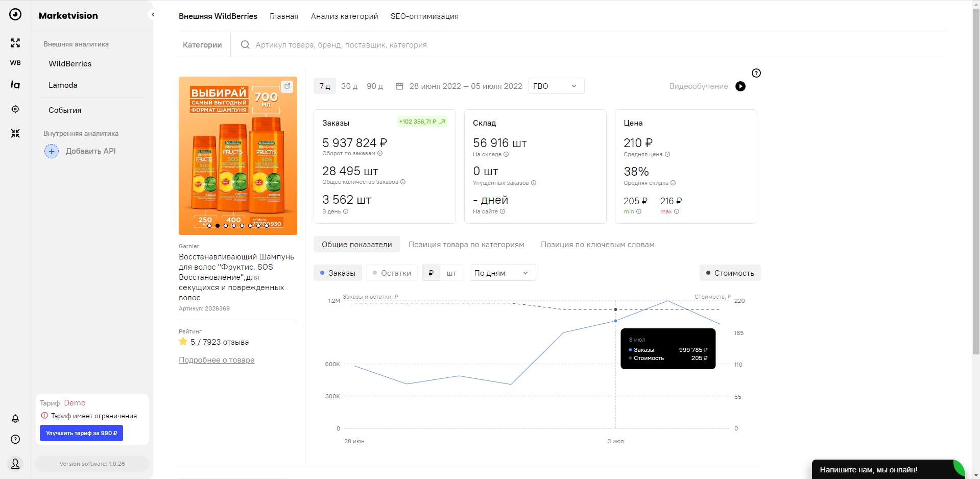Screen dimensions: 980x479
Task: Click info icon beside Общее количество заказов
Action: coord(403,182)
